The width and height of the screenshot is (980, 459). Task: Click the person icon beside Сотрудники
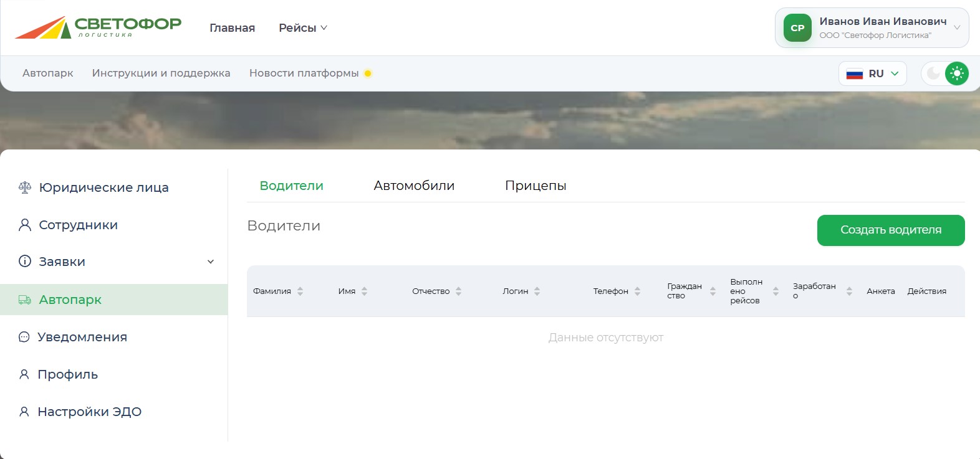point(25,225)
